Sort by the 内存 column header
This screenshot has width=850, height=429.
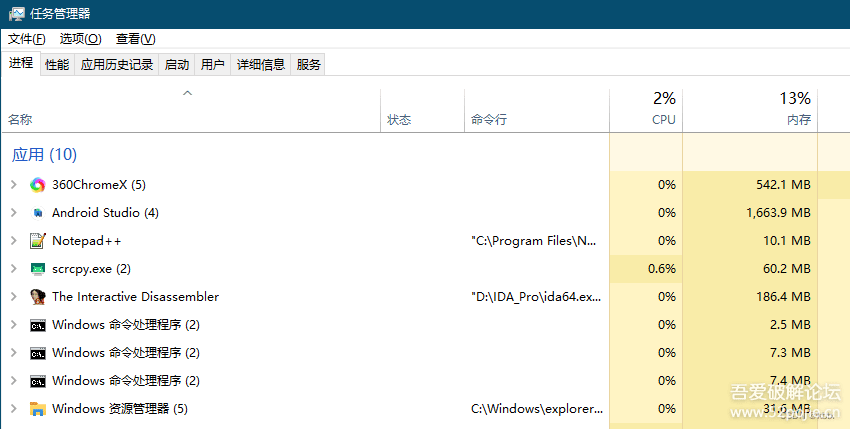click(x=750, y=111)
